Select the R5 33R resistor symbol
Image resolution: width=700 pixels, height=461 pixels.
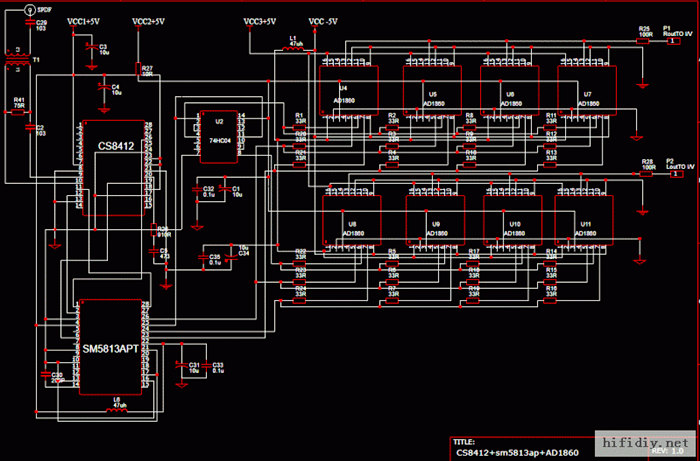[392, 264]
